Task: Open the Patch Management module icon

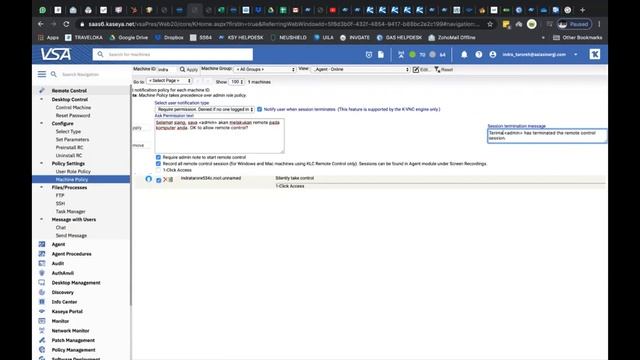Action: pos(42,340)
